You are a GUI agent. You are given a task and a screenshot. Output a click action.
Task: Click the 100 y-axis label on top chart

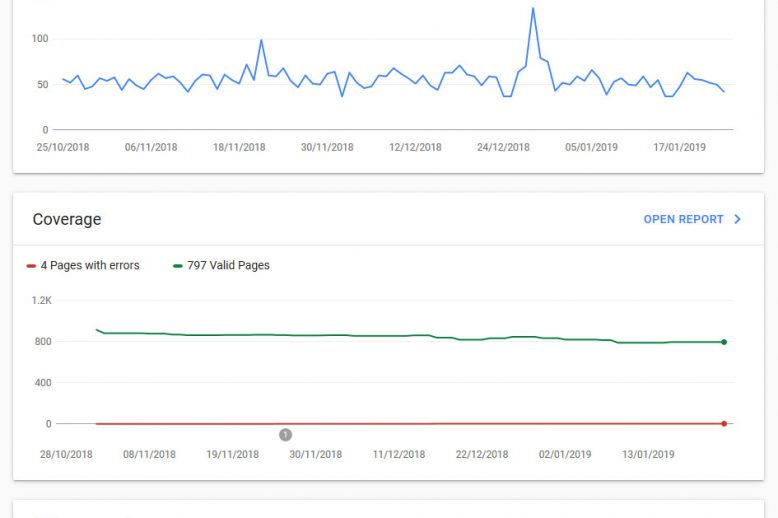[x=40, y=39]
